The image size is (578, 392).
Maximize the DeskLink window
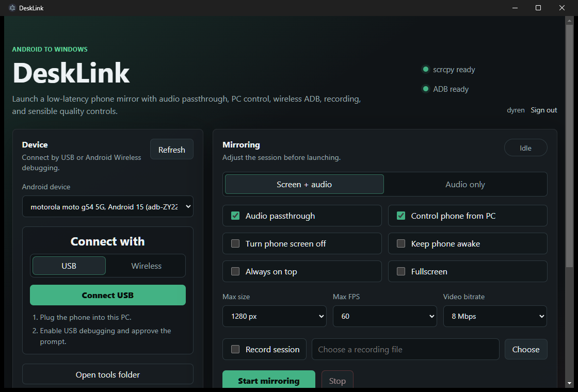tap(538, 8)
